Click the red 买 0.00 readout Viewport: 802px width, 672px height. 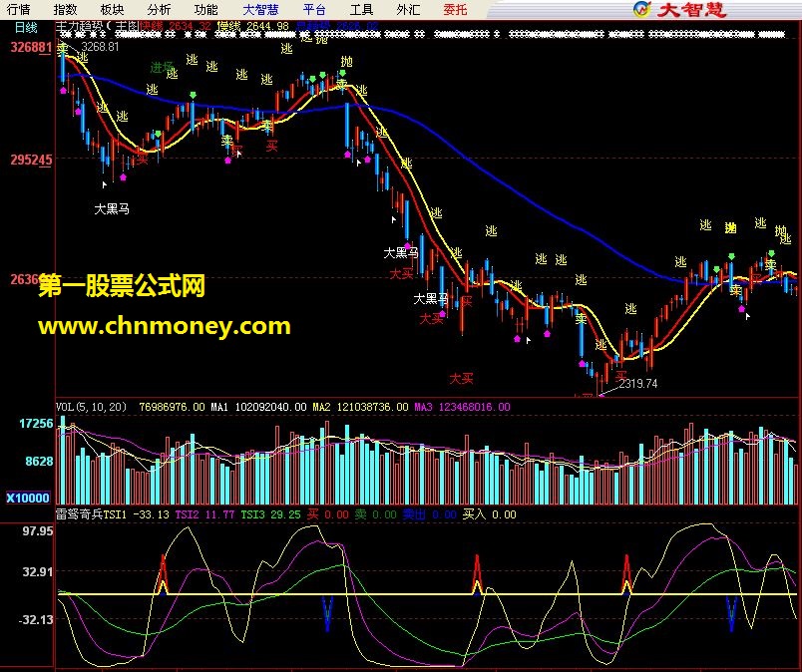(328, 514)
